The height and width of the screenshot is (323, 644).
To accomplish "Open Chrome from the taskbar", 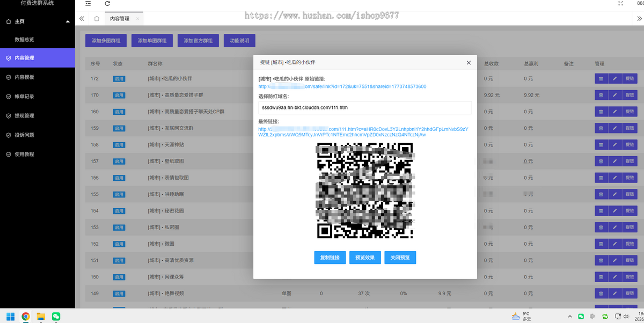I will coord(26,316).
